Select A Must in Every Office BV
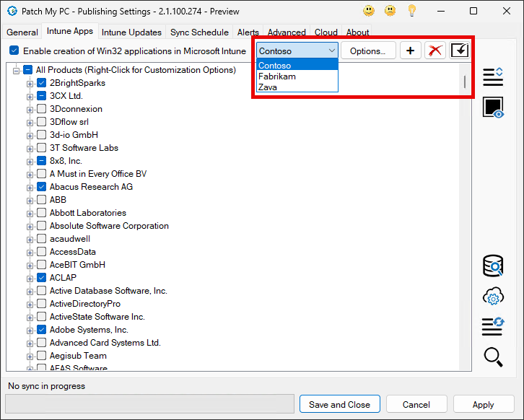Viewport: 524px width, 420px height. click(x=98, y=174)
